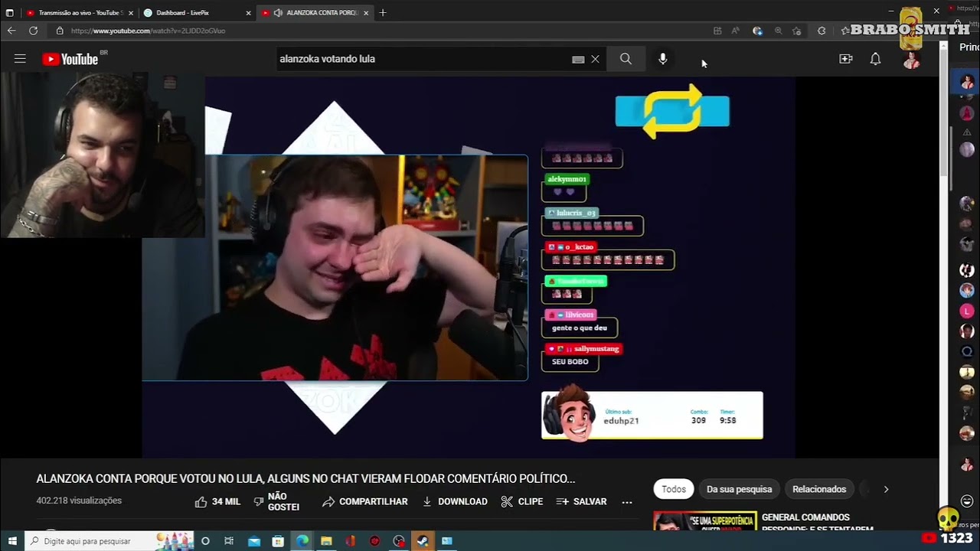
Task: Open GENERAL COMANDOS recommended video thumbnail
Action: (x=704, y=520)
